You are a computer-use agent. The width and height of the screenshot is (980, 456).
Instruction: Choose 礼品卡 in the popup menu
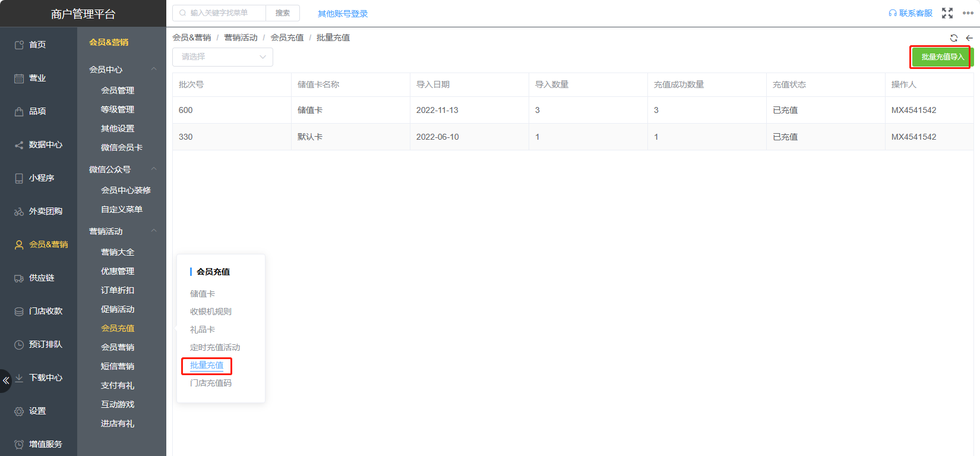pos(203,329)
